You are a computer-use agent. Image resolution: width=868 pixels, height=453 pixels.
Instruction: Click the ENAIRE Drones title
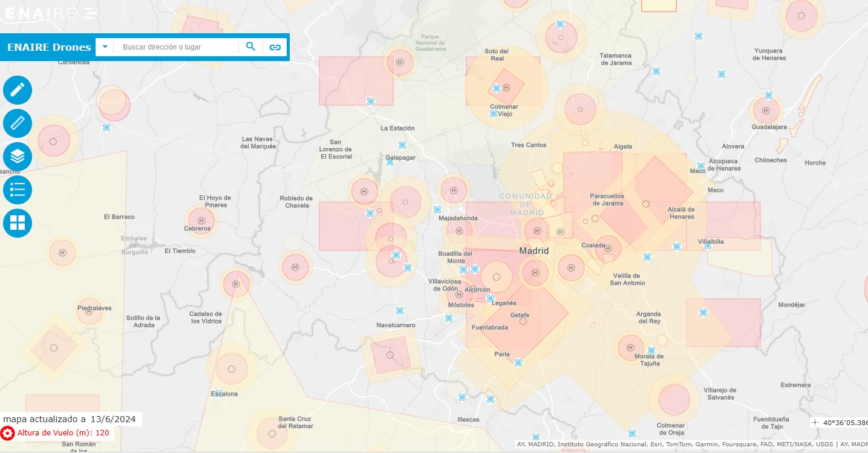49,47
